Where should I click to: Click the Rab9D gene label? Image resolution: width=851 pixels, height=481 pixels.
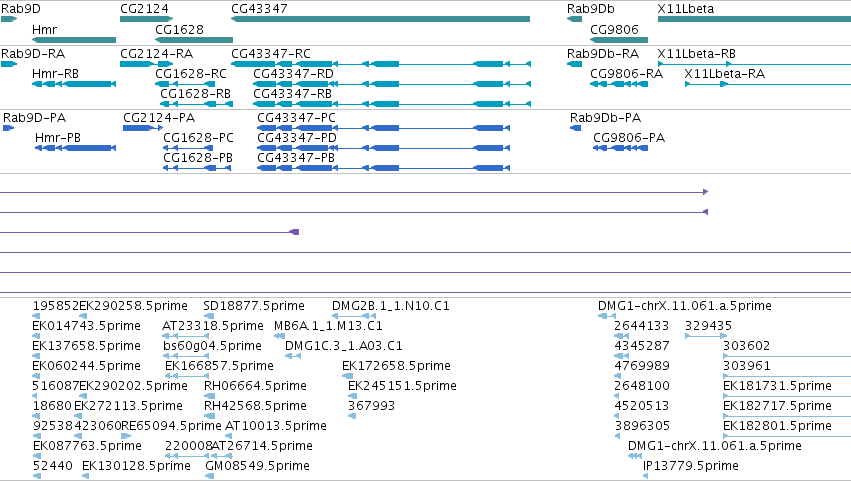pyautogui.click(x=21, y=9)
